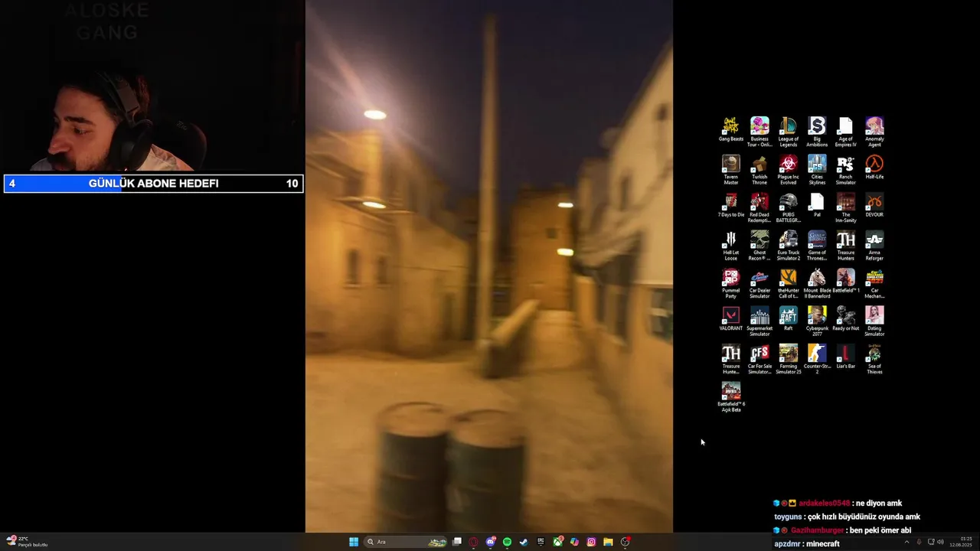Select the Red Dead Redemption icon
The image size is (980, 551).
[x=759, y=207]
